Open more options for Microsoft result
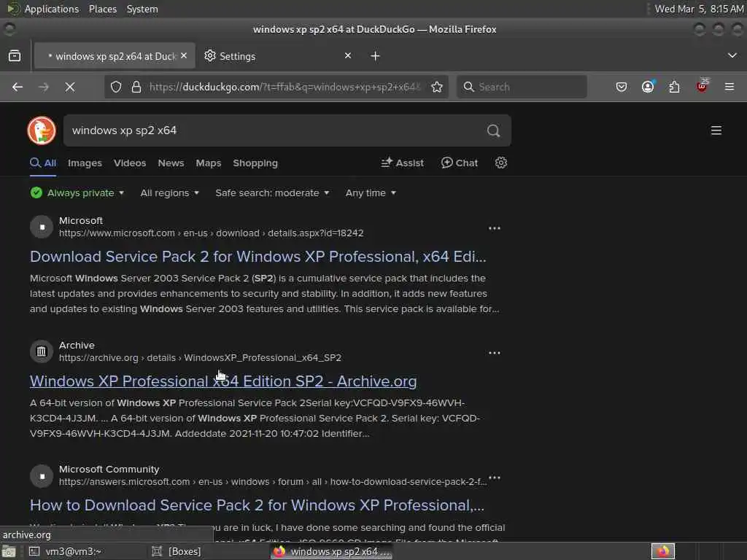Screen dimensions: 747x560 click(494, 228)
